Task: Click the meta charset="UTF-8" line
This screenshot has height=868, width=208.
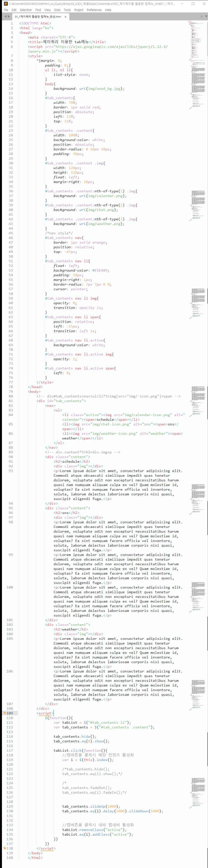Action: pos(51,37)
